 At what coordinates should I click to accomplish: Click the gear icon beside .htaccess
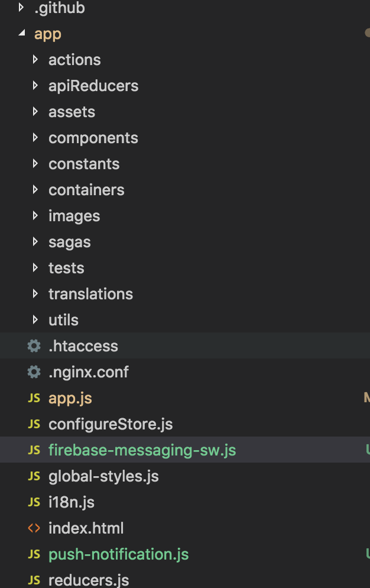[34, 346]
